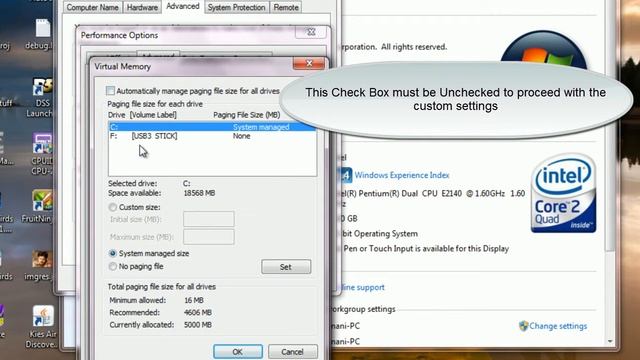Open Windows Experience Index link

[x=402, y=175]
